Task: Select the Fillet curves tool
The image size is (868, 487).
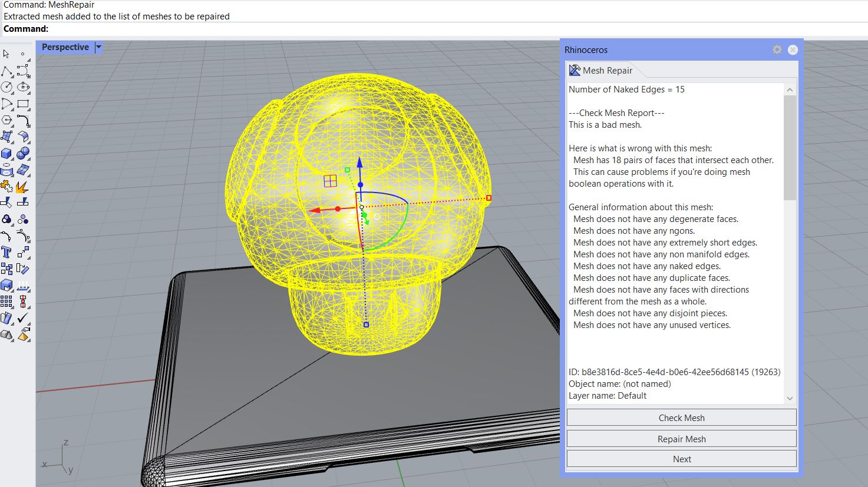Action: coord(23,121)
